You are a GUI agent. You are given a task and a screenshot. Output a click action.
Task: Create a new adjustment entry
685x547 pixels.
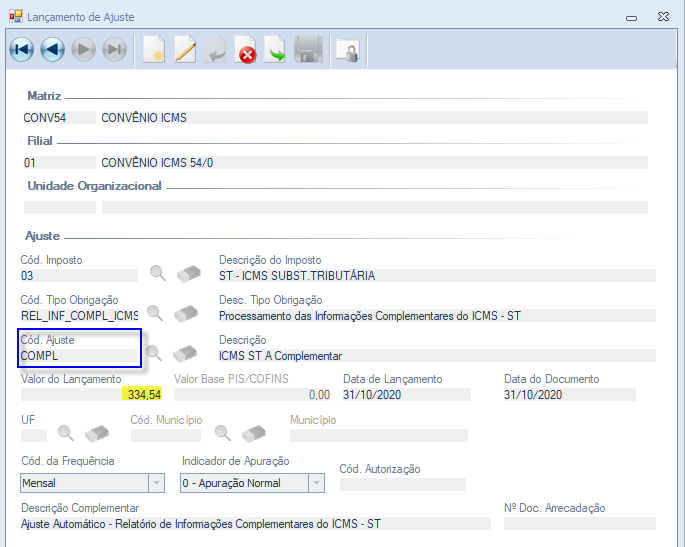[x=154, y=49]
